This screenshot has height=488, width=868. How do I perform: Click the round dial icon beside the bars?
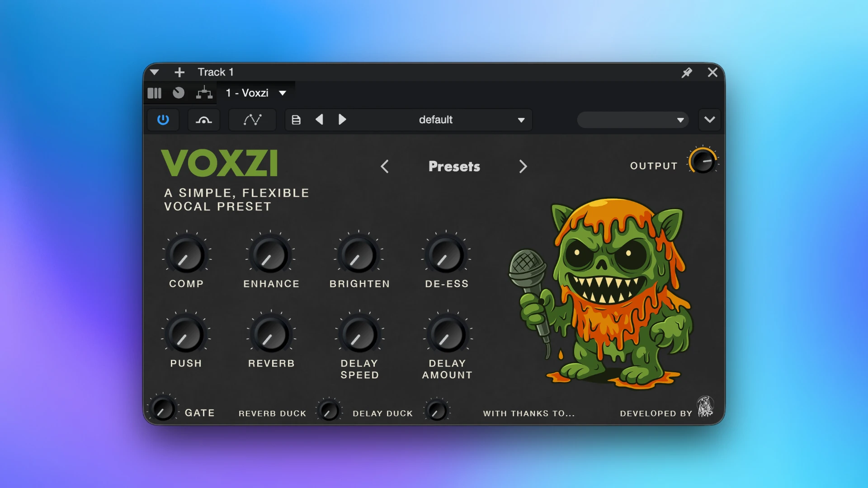coord(179,93)
